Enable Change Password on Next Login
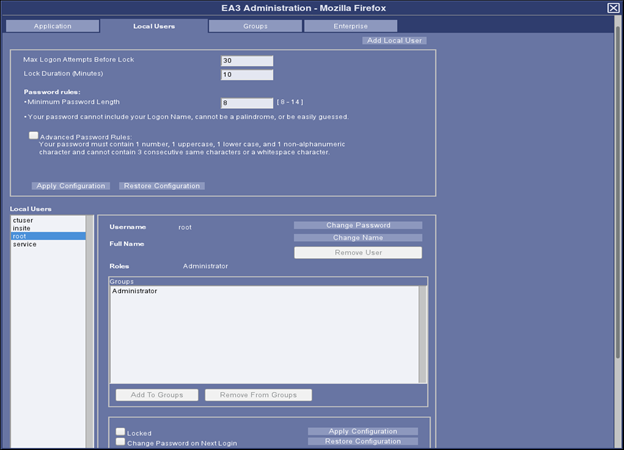The width and height of the screenshot is (624, 450). point(120,442)
